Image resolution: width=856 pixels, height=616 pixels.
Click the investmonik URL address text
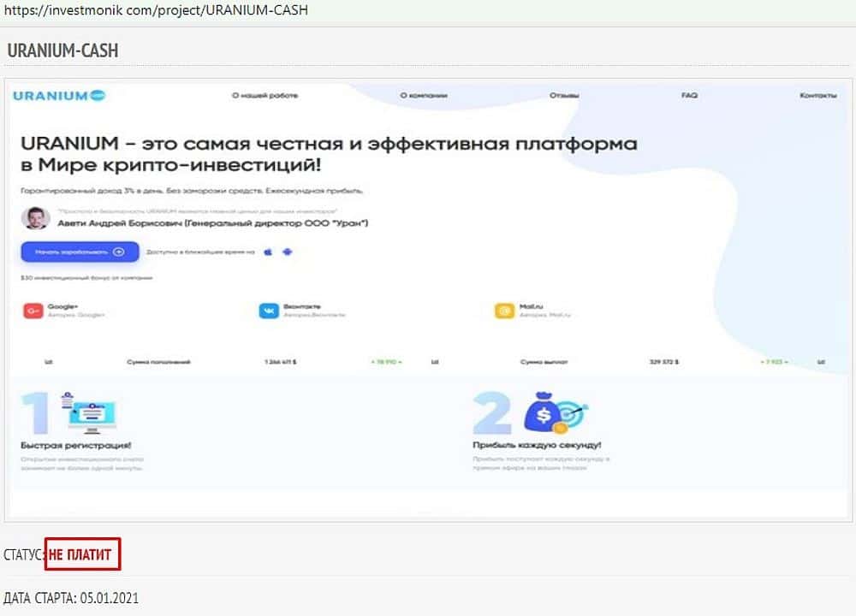coord(156,9)
